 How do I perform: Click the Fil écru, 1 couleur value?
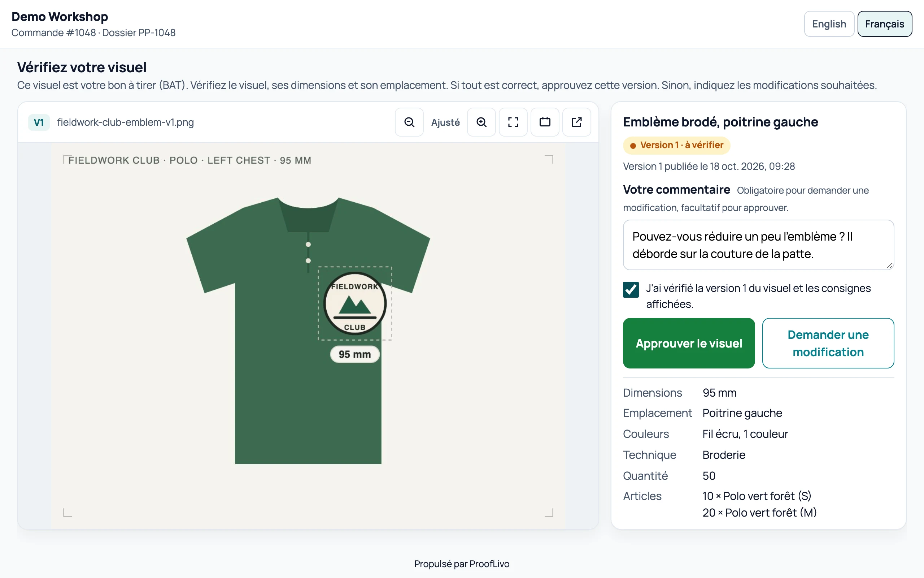coord(745,434)
